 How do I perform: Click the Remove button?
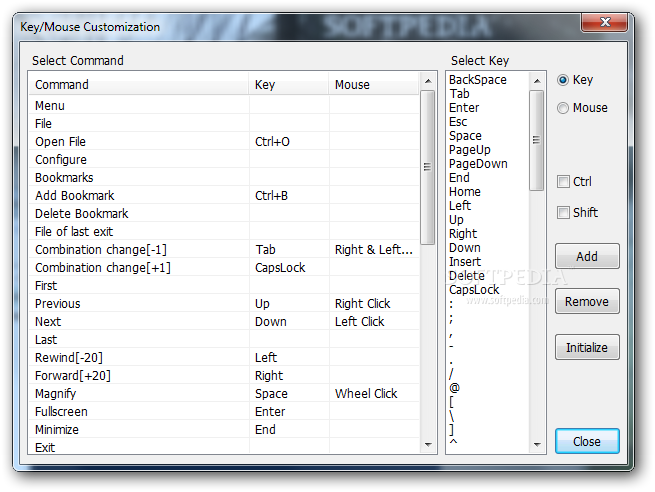587,301
